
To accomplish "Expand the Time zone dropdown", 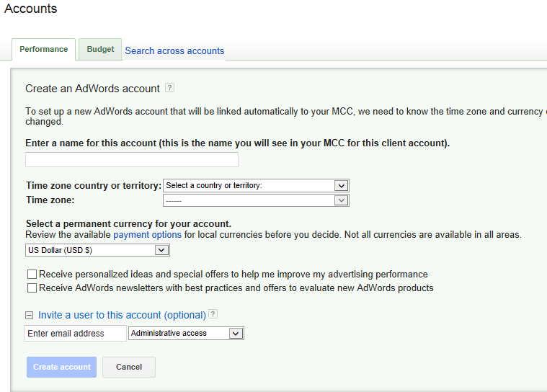I will (x=256, y=200).
